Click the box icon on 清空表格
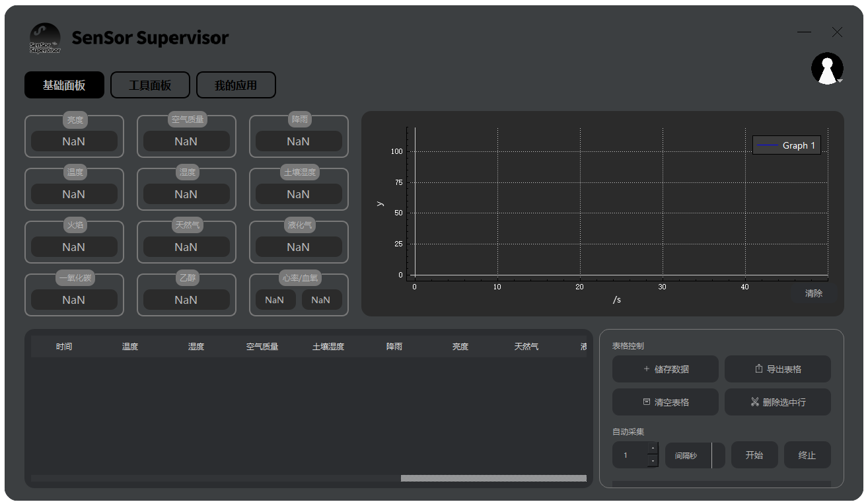Screen dimensions: 868x504 point(646,402)
